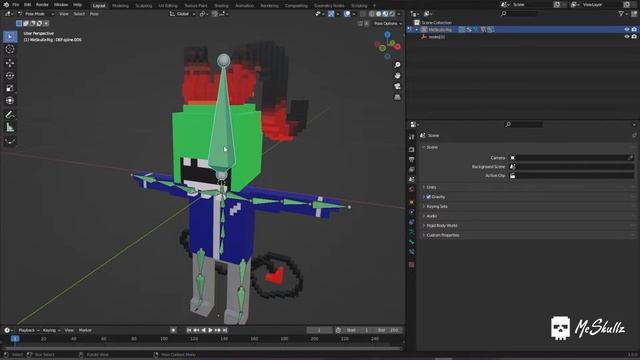Open the File menu
640x360 pixels.
tap(16, 5)
